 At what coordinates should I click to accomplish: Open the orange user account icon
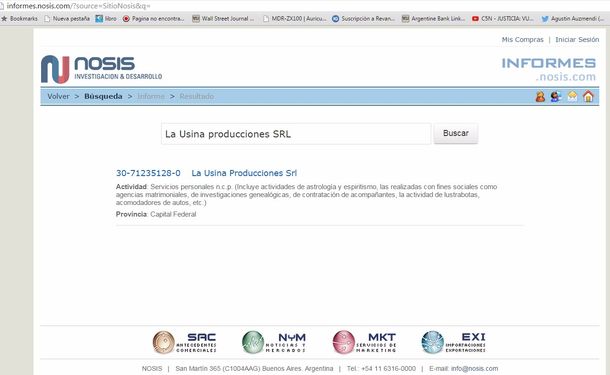coord(540,96)
